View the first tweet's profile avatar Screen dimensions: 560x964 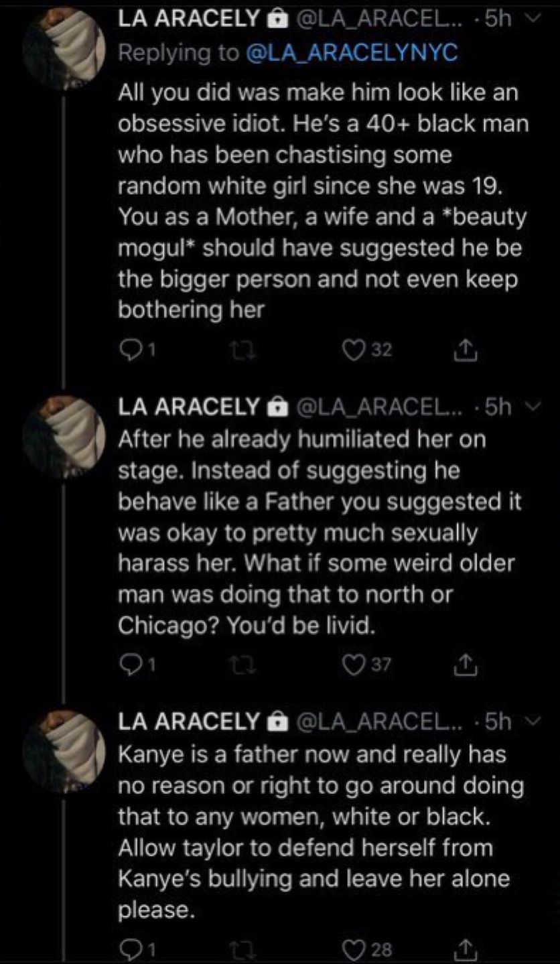tap(63, 47)
